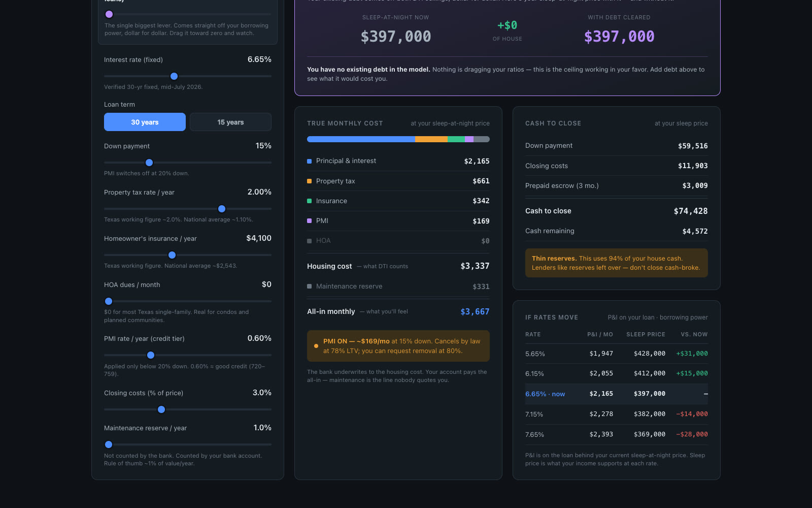Click the orange dot in PMI ON notice
The width and height of the screenshot is (812, 508).
316,346
